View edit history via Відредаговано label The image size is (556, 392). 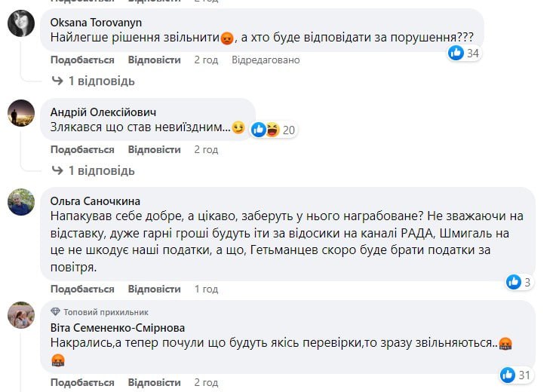[x=266, y=60]
